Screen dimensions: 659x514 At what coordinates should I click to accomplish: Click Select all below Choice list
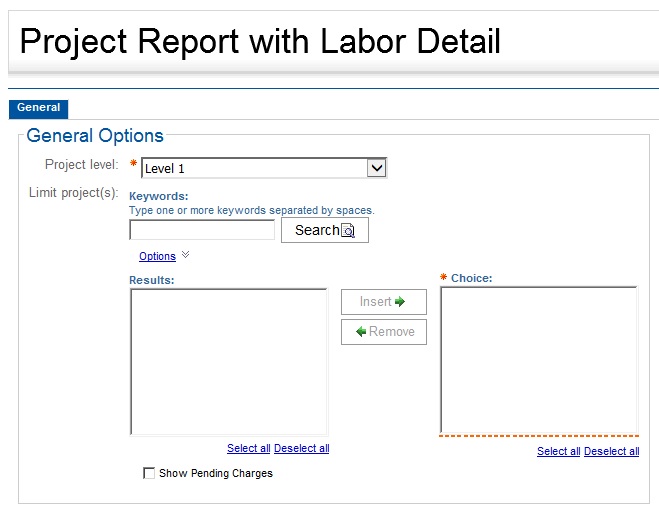(558, 451)
